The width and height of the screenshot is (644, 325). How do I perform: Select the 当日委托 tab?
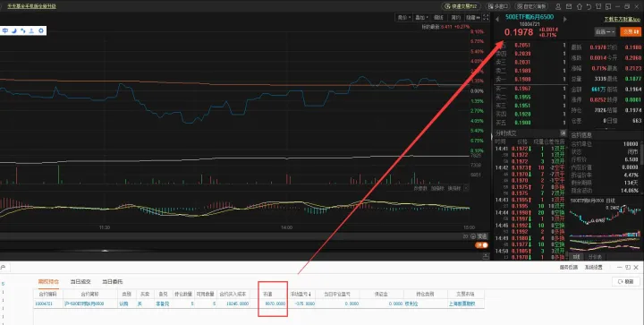tap(113, 282)
